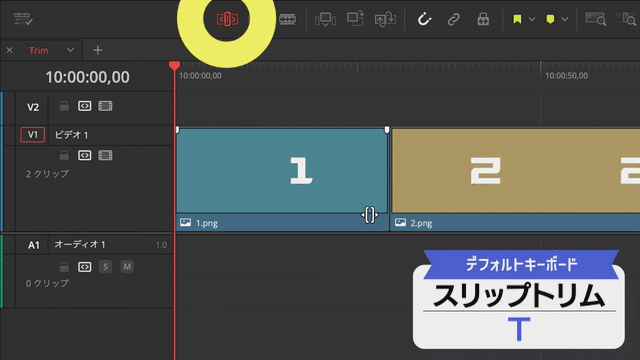The width and height of the screenshot is (640, 360).
Task: Click the 1.png clip name bar
Action: 282,223
